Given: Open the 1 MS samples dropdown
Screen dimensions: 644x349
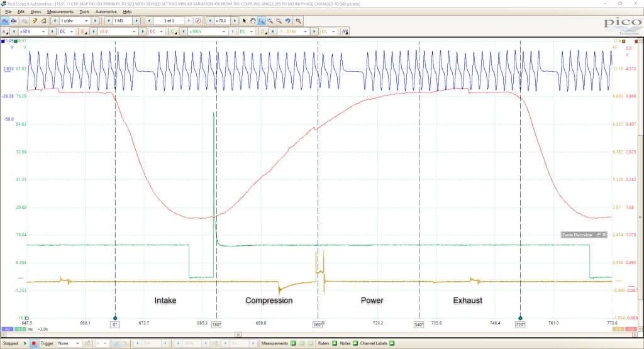Looking at the screenshot, I should point(123,21).
